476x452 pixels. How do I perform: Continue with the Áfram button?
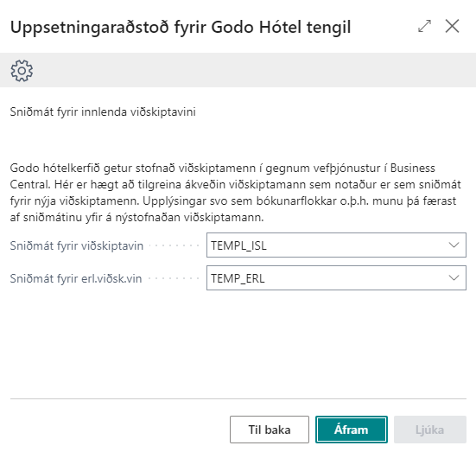pos(352,430)
